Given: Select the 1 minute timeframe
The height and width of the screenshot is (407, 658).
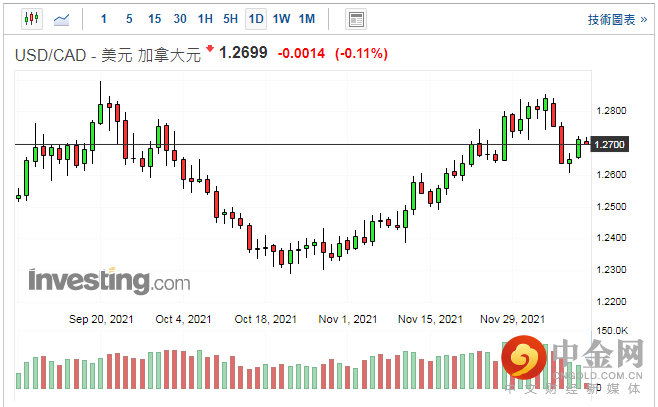Looking at the screenshot, I should [x=104, y=19].
